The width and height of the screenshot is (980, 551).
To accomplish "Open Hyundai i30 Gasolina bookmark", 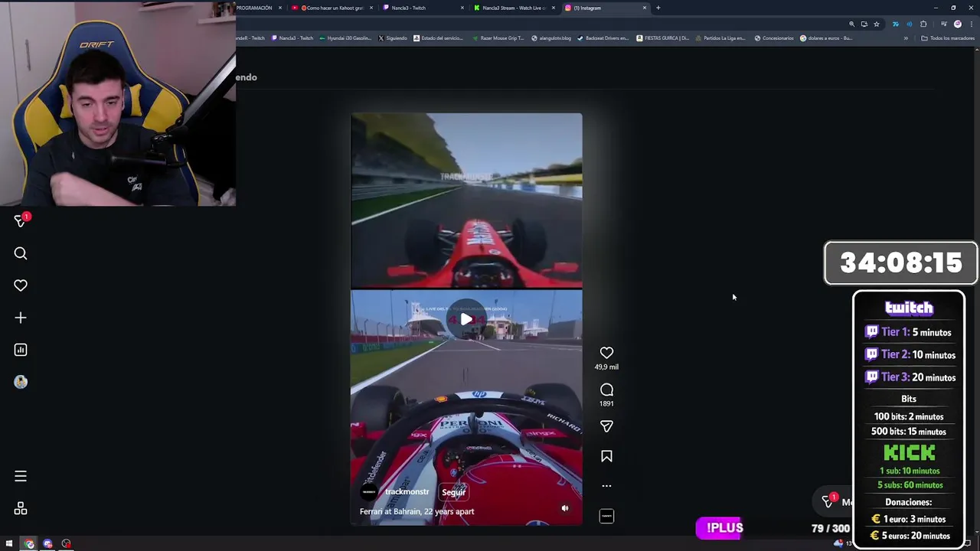I will click(x=345, y=38).
